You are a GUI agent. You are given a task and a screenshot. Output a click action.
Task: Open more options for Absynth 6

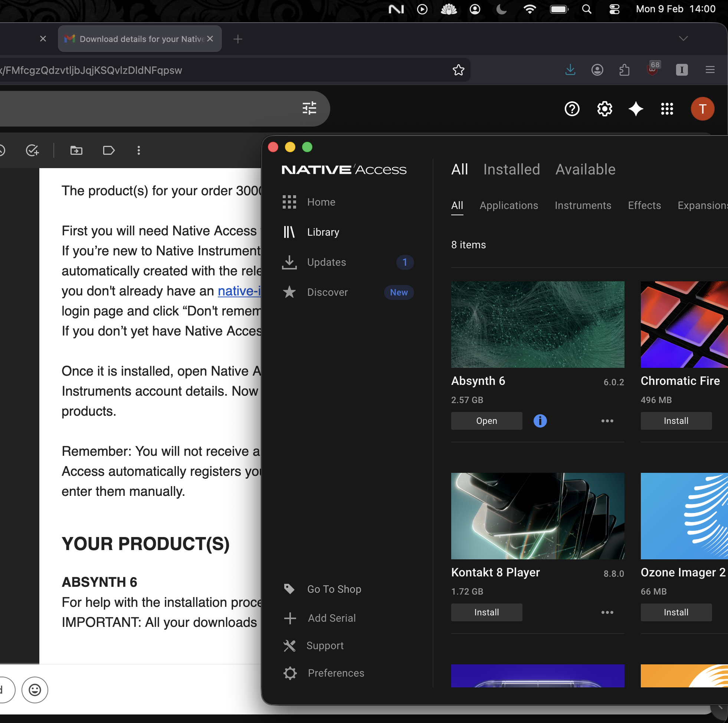pos(607,421)
